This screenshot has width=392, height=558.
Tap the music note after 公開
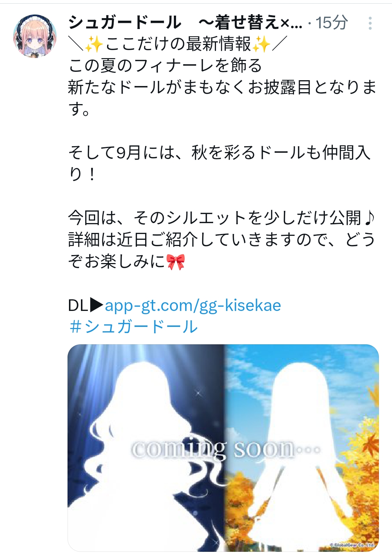(x=369, y=218)
